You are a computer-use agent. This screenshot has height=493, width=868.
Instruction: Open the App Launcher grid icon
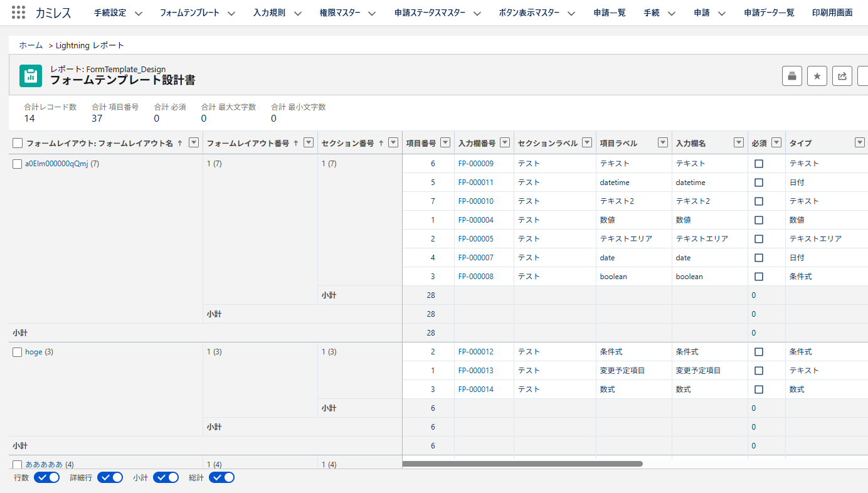tap(19, 13)
